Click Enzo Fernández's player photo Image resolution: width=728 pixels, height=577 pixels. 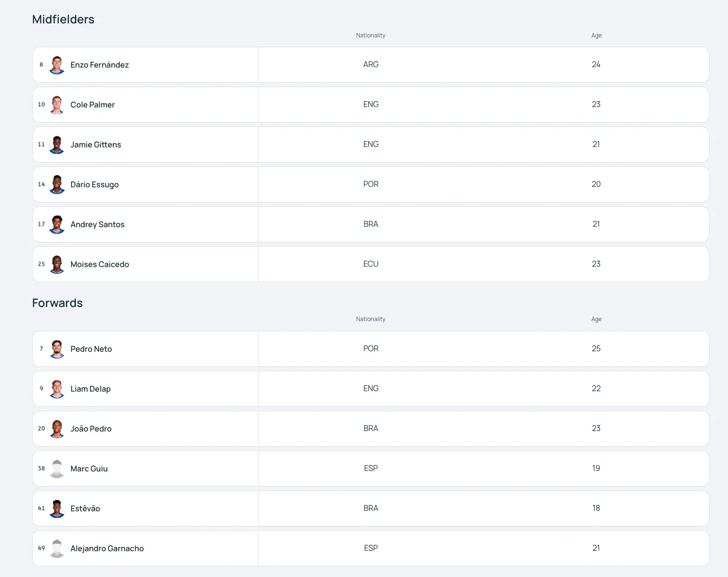(x=57, y=65)
